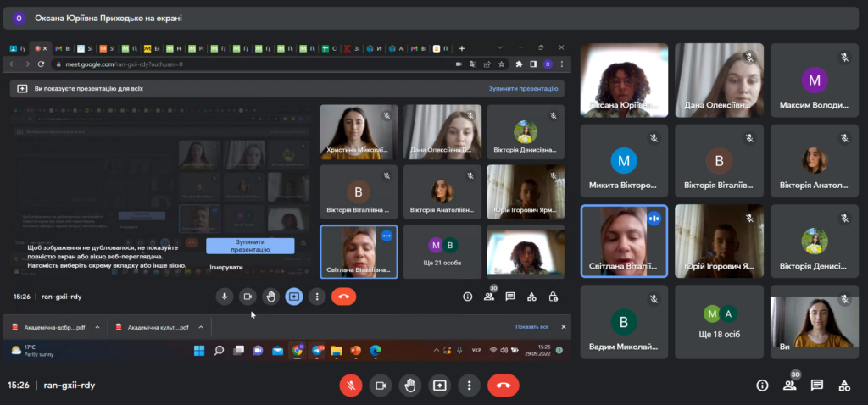Open the chat panel at bottom right
The height and width of the screenshot is (405, 868).
point(817,385)
